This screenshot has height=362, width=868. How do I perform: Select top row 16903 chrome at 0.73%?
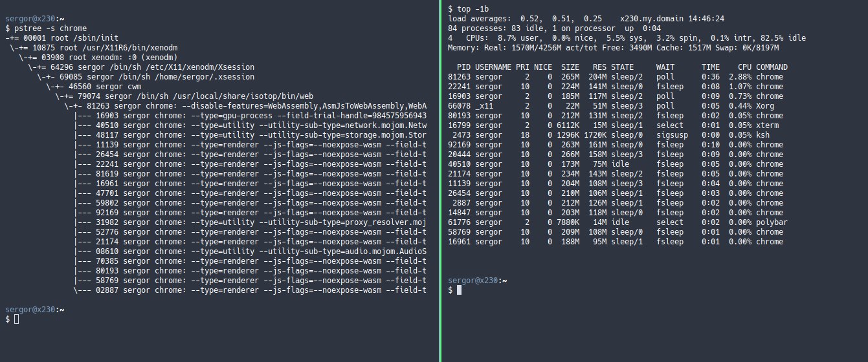[x=616, y=96]
